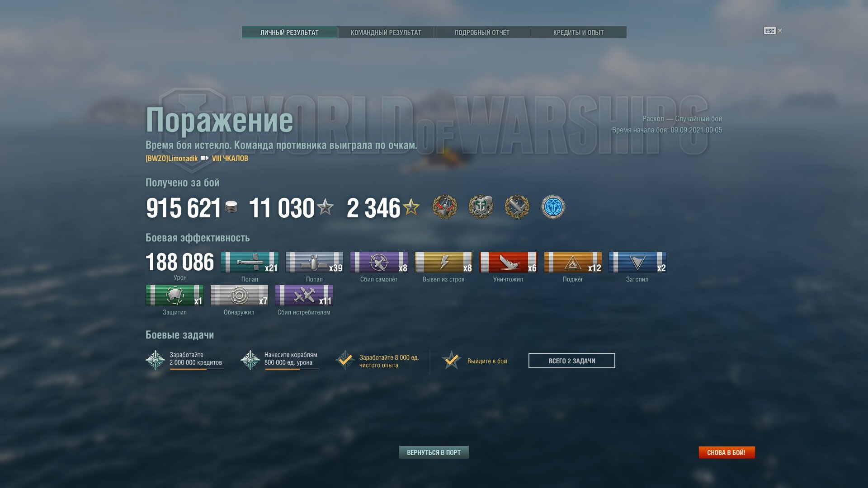The height and width of the screenshot is (488, 868).
Task: Switch to the 'Подробный отчёт' tab
Action: pyautogui.click(x=482, y=33)
